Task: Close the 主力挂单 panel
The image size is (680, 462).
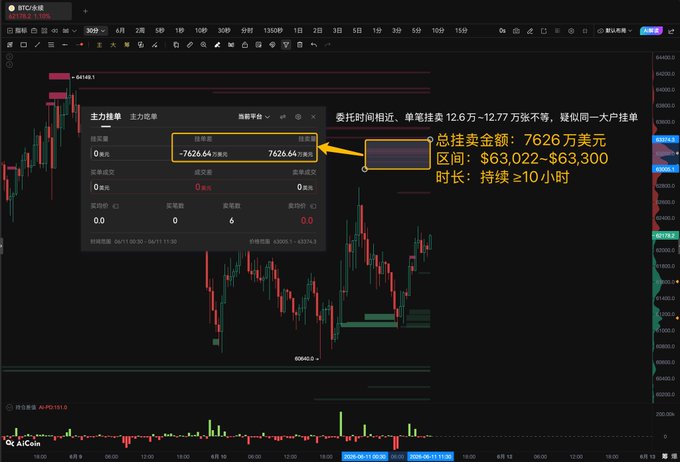Action: [313, 117]
